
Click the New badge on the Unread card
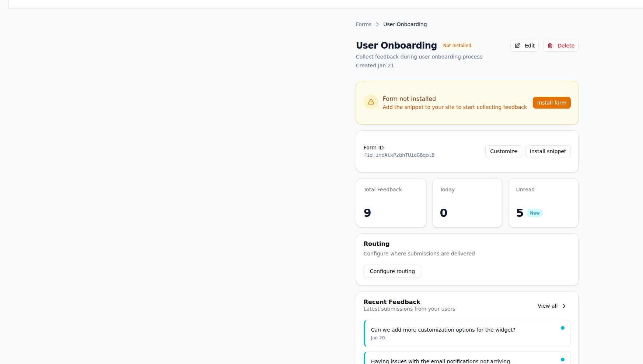point(534,213)
